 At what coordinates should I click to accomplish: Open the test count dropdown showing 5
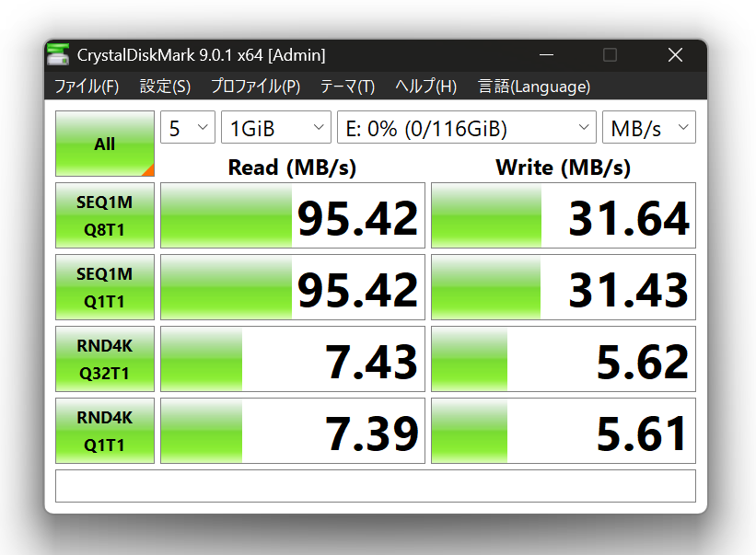pyautogui.click(x=188, y=127)
